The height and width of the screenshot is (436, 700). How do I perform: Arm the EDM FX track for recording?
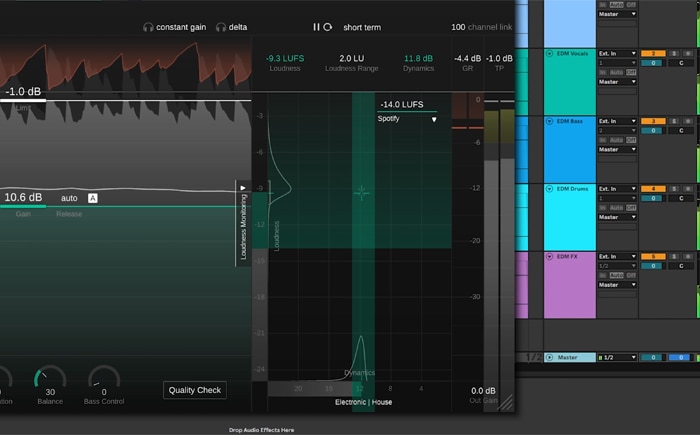pyautogui.click(x=688, y=257)
